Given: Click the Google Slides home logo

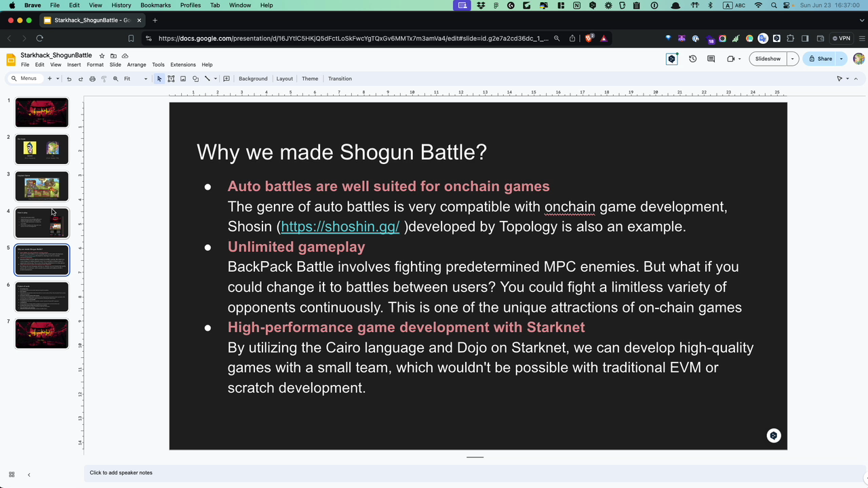Looking at the screenshot, I should click(x=11, y=60).
